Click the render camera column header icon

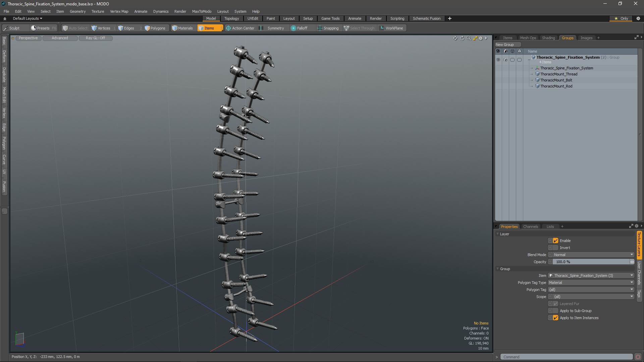pos(505,51)
